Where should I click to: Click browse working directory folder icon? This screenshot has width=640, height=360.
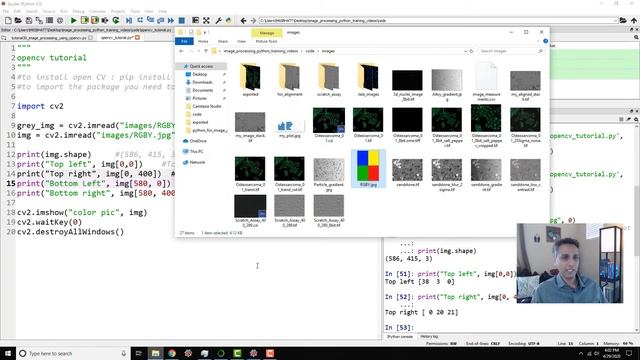point(623,20)
